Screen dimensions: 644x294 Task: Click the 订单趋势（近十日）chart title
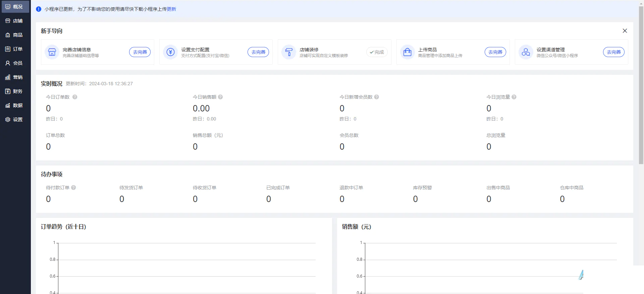[64, 227]
